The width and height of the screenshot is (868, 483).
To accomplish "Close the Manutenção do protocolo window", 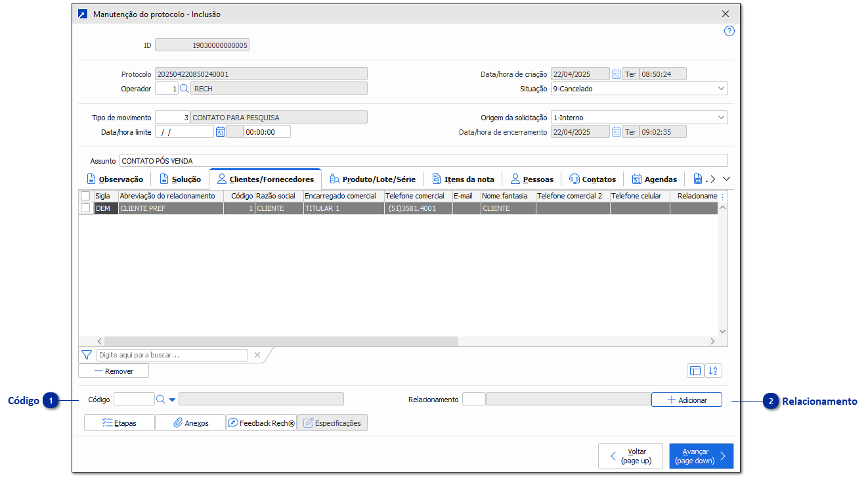I will tap(726, 14).
